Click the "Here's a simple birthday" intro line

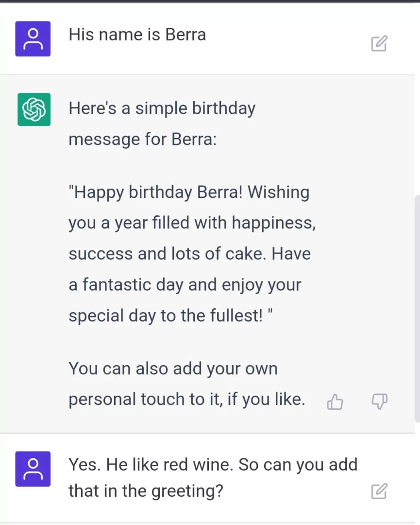[x=162, y=108]
